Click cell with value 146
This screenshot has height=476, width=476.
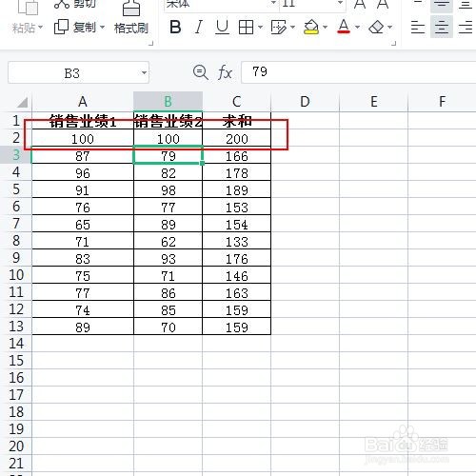click(237, 275)
